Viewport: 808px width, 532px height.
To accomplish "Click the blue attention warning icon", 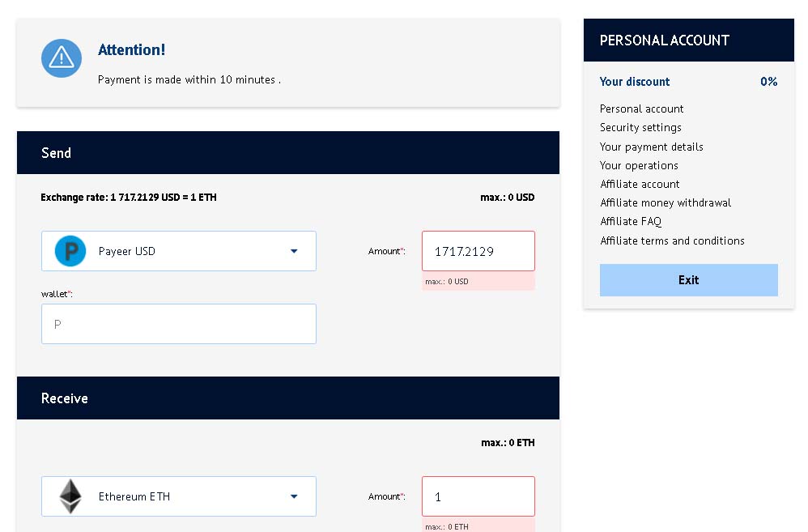I will (x=62, y=58).
